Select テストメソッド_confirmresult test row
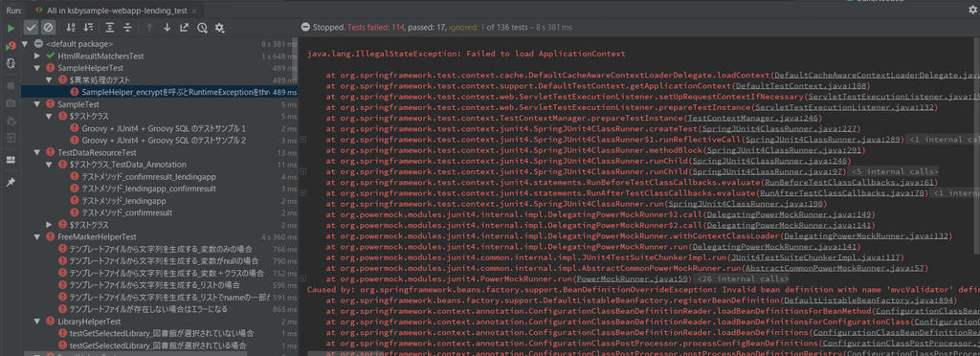The image size is (980, 356). 159,212
